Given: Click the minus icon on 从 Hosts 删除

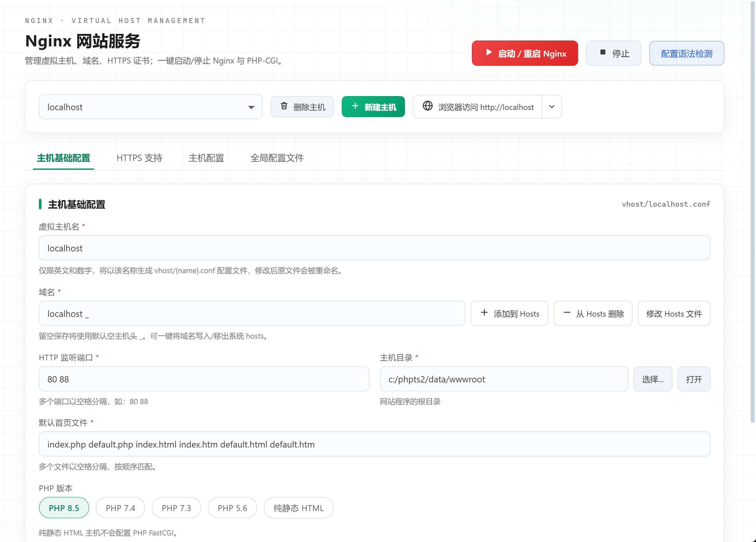Looking at the screenshot, I should [567, 313].
